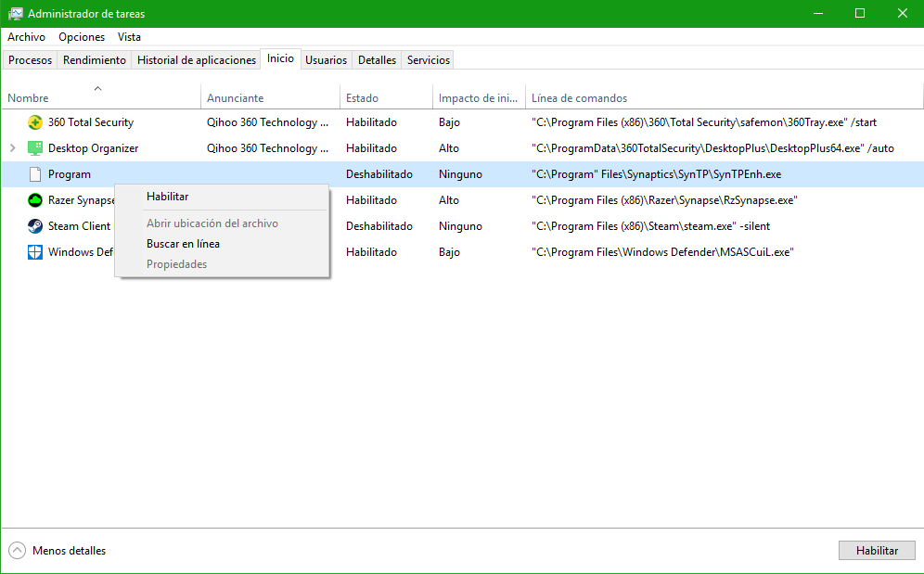
Task: Expand the Desktop Organizer row
Action: click(13, 148)
